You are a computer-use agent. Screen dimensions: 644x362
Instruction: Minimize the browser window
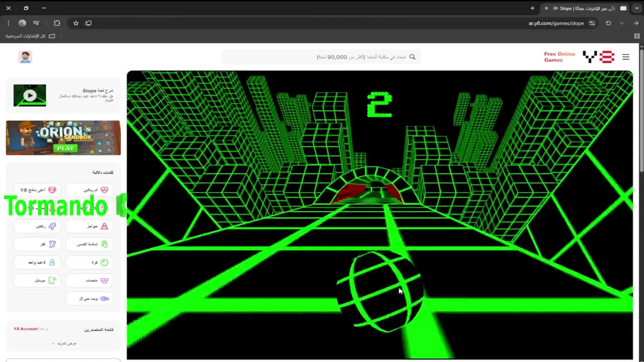pyautogui.click(x=44, y=8)
